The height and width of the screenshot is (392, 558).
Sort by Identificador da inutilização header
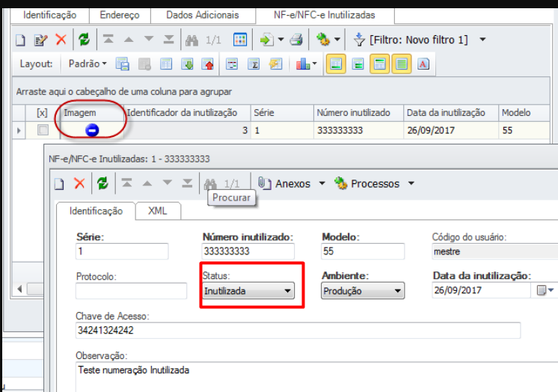coord(187,113)
